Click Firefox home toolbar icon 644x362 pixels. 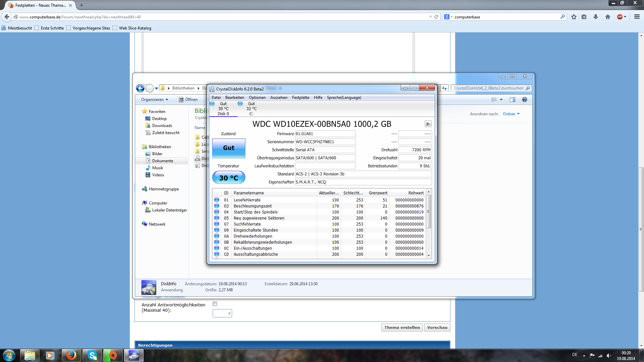pyautogui.click(x=607, y=17)
